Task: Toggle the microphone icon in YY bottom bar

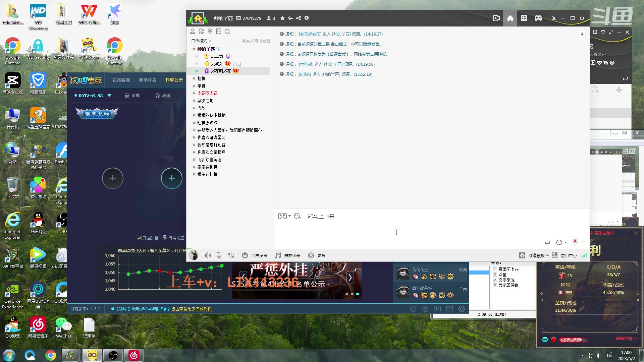Action: (219, 255)
